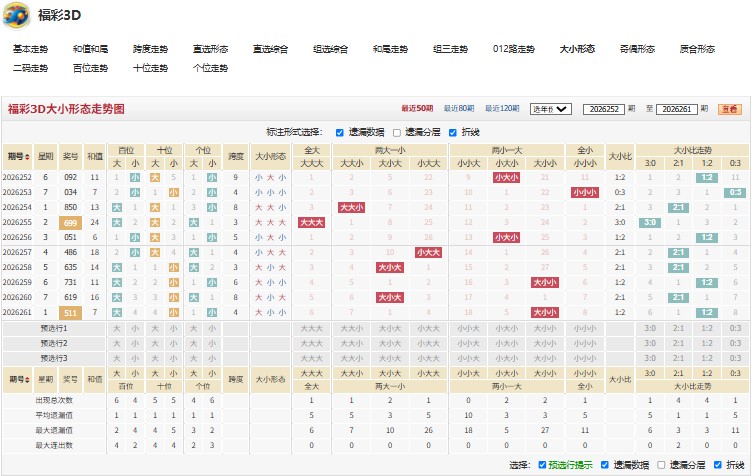Click teal 0:3 badge in row 2026253

click(735, 193)
